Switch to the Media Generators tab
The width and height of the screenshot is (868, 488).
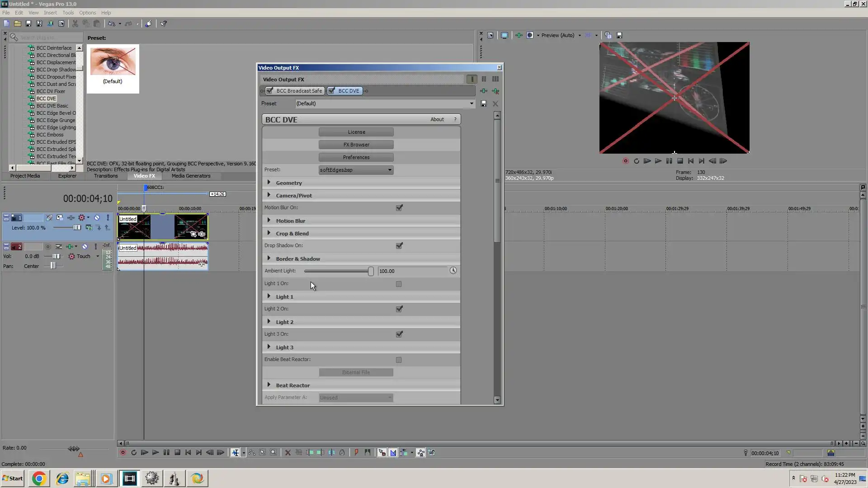[x=191, y=176]
